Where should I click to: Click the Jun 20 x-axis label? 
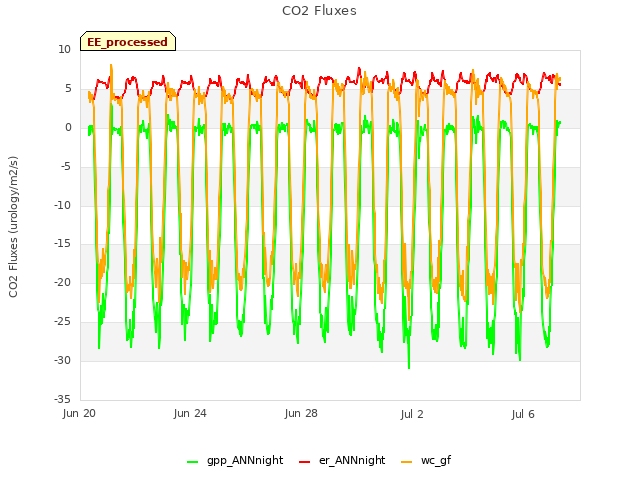79,413
